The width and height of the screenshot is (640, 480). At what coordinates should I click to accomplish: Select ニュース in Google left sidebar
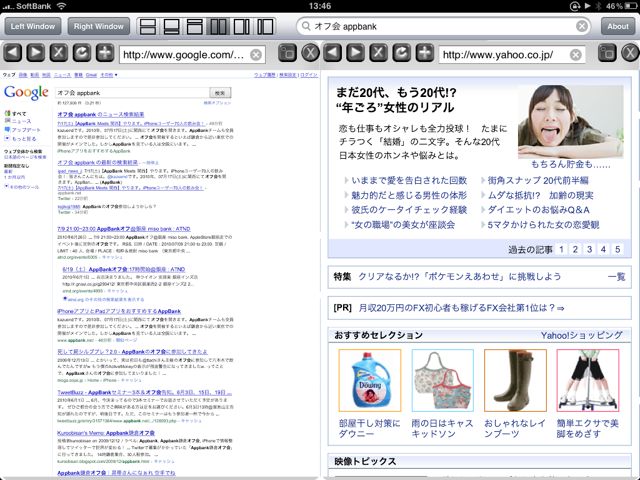tap(21, 121)
